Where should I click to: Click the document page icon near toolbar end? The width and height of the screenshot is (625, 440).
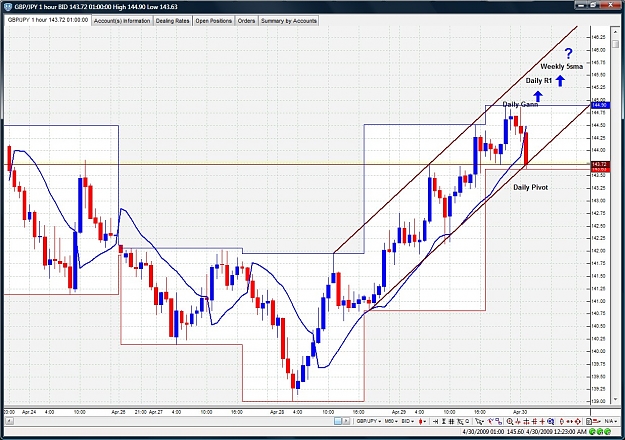point(589,421)
